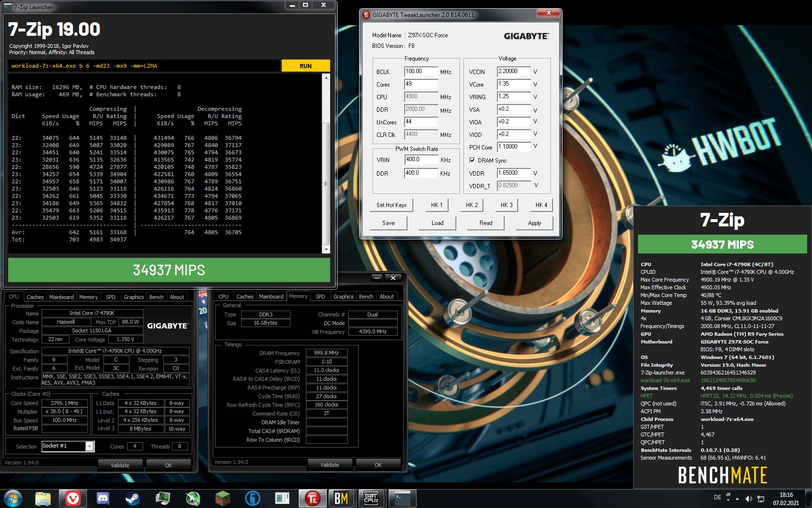812x508 pixels.
Task: Open File Explorer from the taskbar
Action: pos(43,498)
